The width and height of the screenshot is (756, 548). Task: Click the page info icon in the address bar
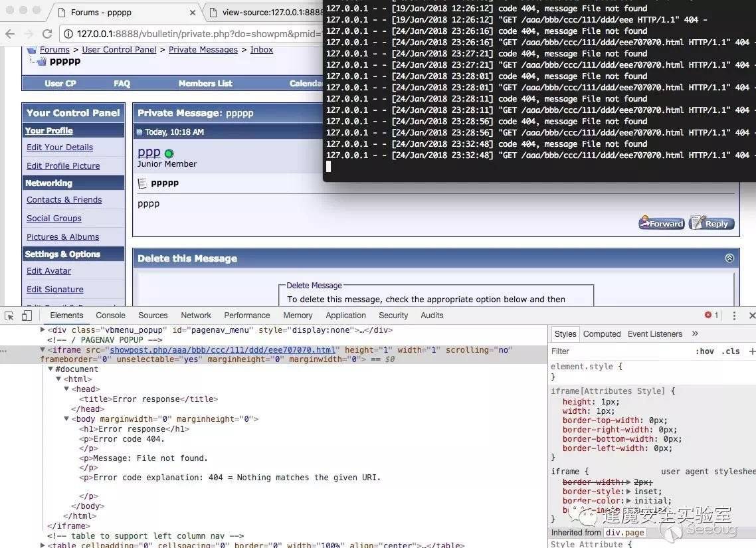tap(68, 35)
